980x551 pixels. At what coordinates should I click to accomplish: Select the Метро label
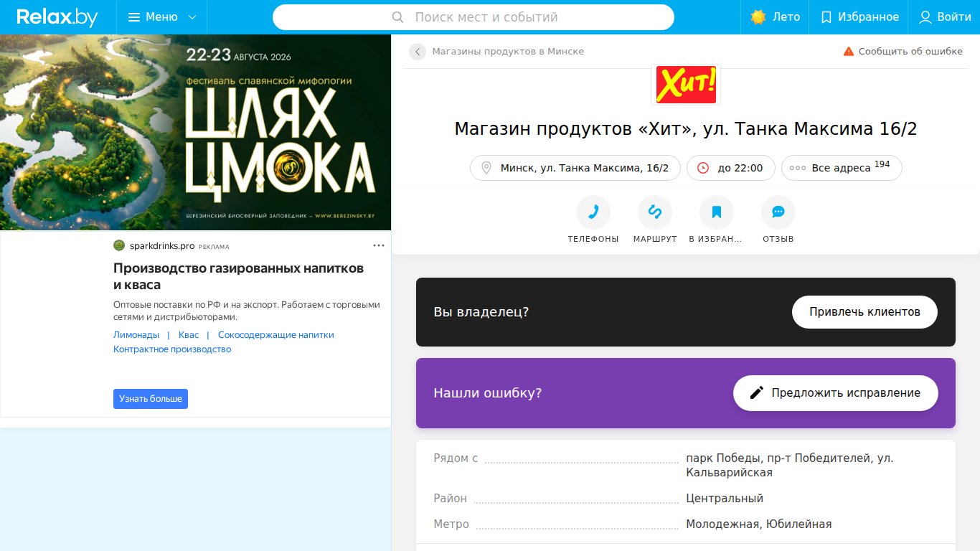[x=451, y=524]
